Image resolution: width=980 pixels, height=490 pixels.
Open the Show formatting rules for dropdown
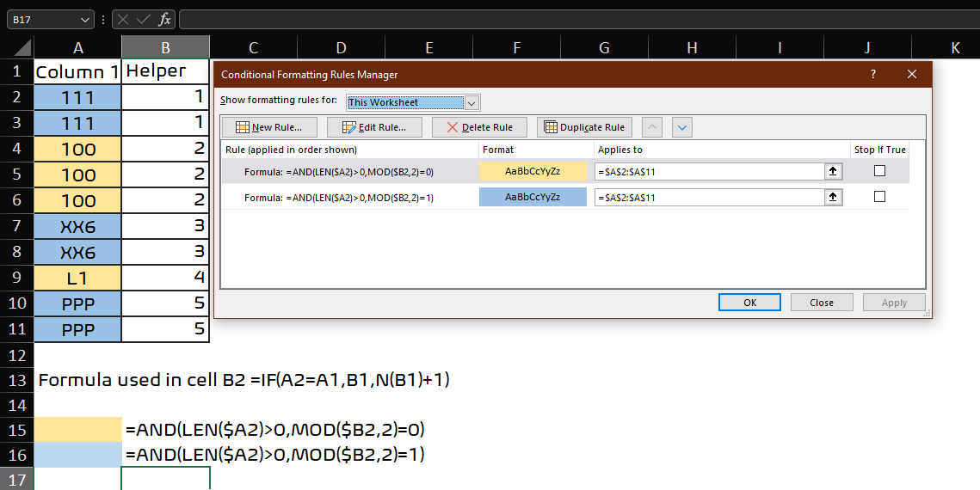pyautogui.click(x=472, y=102)
